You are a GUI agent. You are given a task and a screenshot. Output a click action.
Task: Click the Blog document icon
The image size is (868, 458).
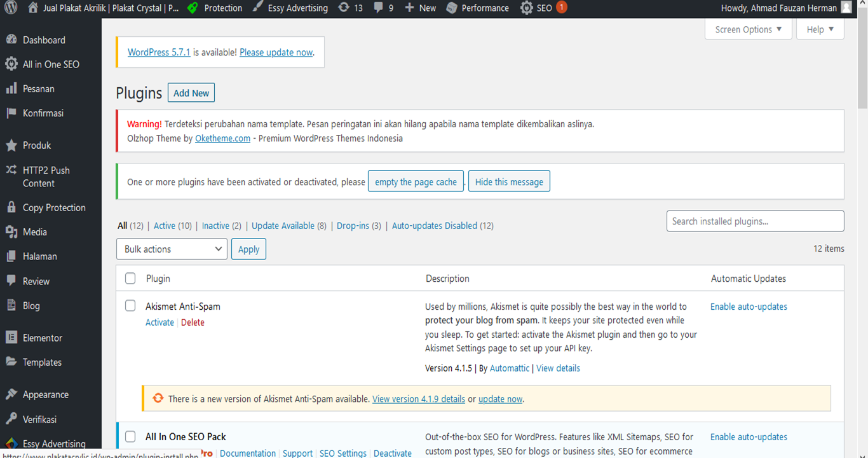pos(11,305)
